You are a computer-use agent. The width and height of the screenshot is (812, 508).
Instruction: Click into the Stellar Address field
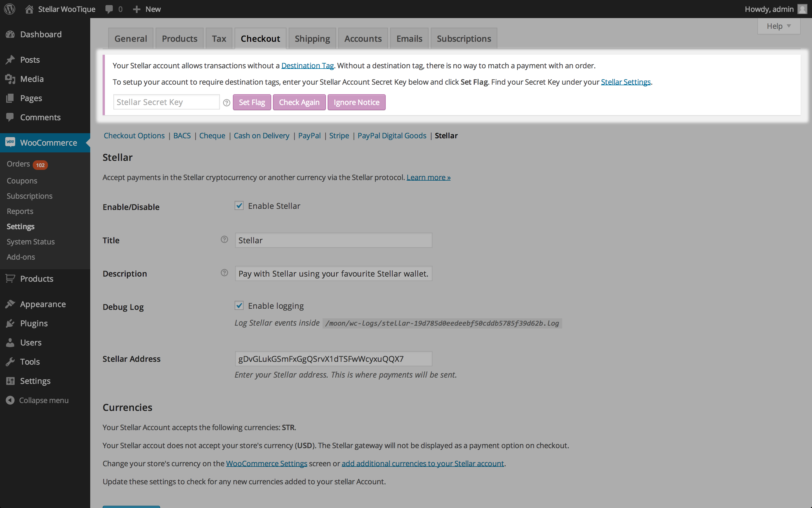[x=334, y=359]
